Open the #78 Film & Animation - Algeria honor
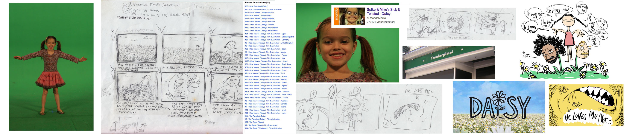Screen dimensions: 644x135 [266, 85]
